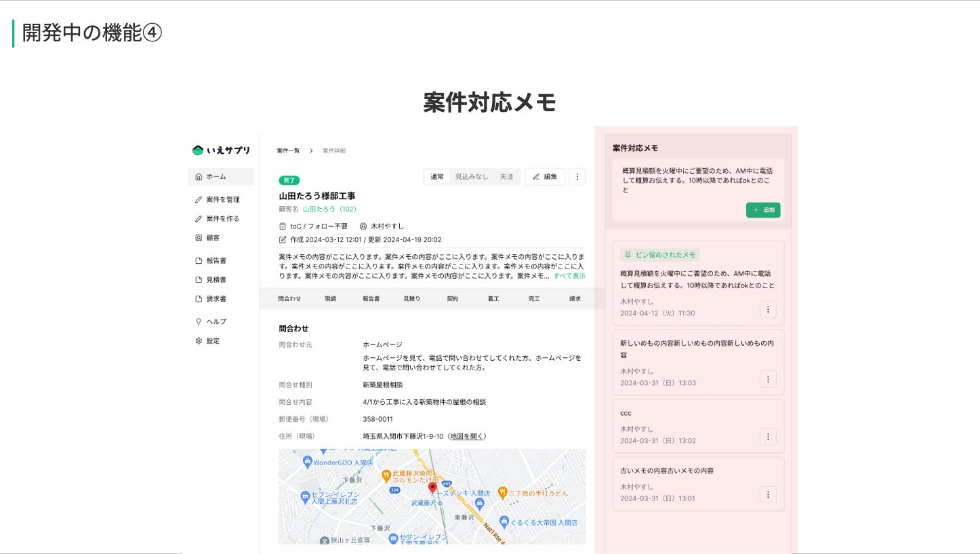Click the gear icon beside 設定
980x554 pixels.
tap(199, 341)
